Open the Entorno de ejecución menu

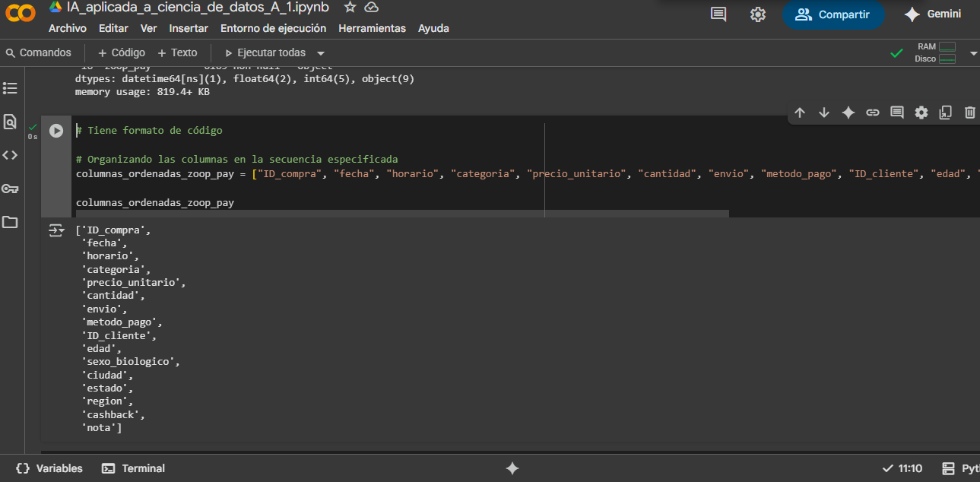tap(273, 28)
